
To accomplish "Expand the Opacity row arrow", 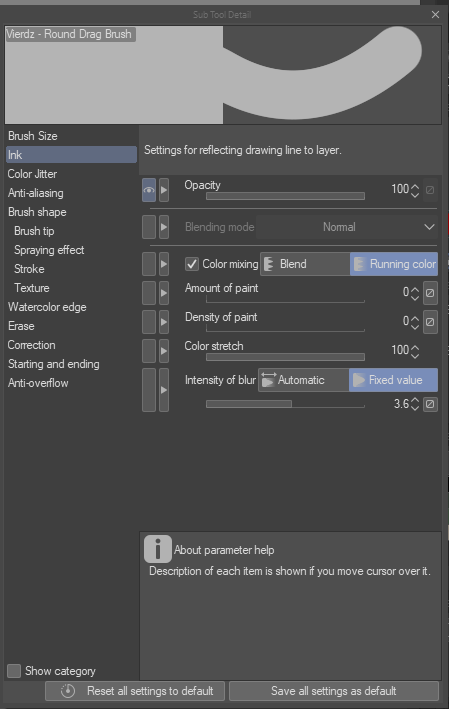I will 164,190.
